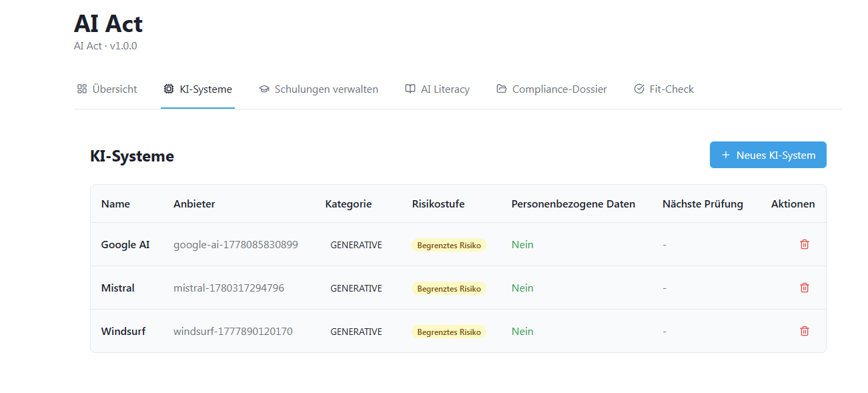Click the Aktionen column header
This screenshot has height=393, width=868.
tap(793, 204)
